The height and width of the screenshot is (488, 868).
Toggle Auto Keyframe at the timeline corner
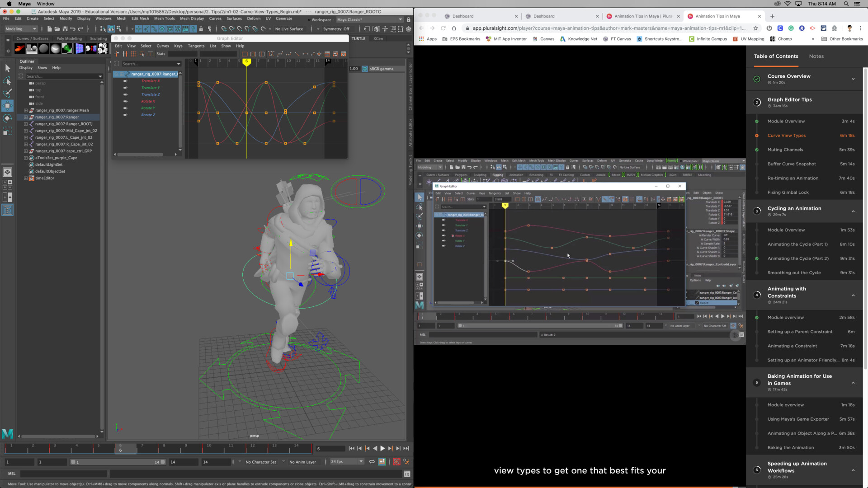point(396,461)
